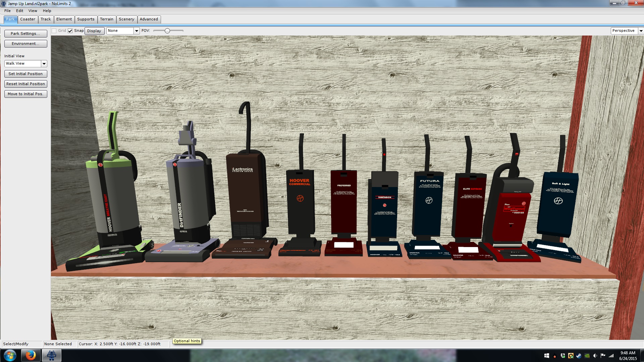Enable the Grid checkbox
The width and height of the screenshot is (644, 362).
click(x=54, y=31)
